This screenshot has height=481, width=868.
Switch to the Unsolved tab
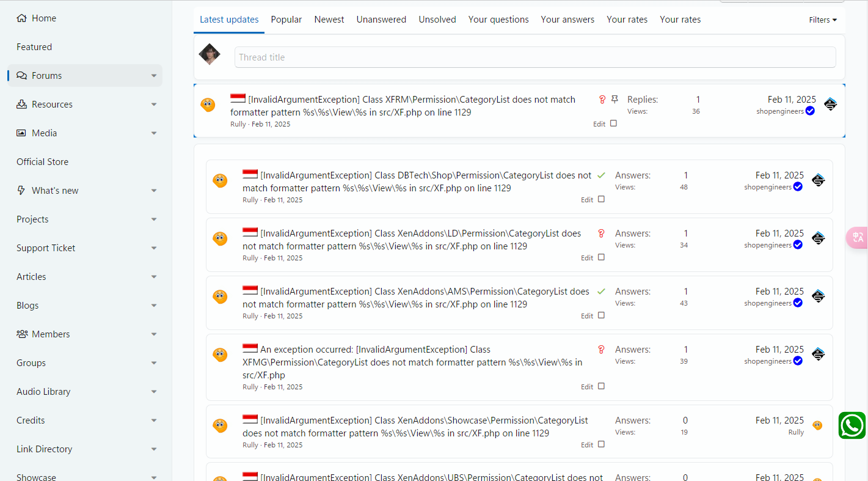437,20
